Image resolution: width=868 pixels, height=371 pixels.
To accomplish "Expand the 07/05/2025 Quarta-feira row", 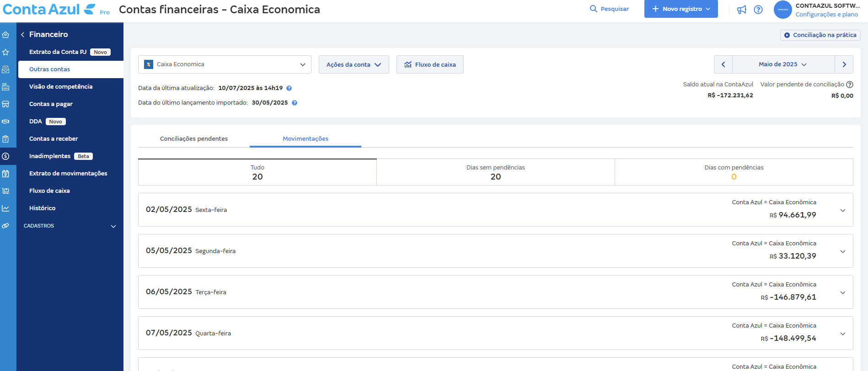I will (x=496, y=333).
